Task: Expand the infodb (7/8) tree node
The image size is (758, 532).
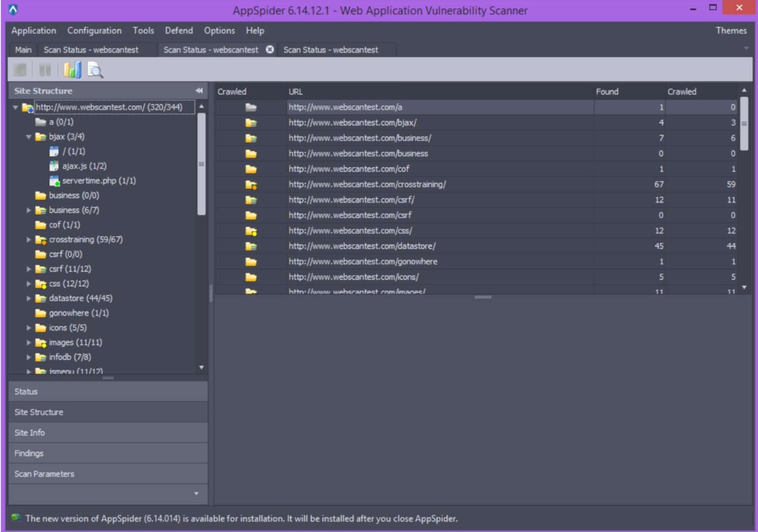Action: click(x=29, y=357)
